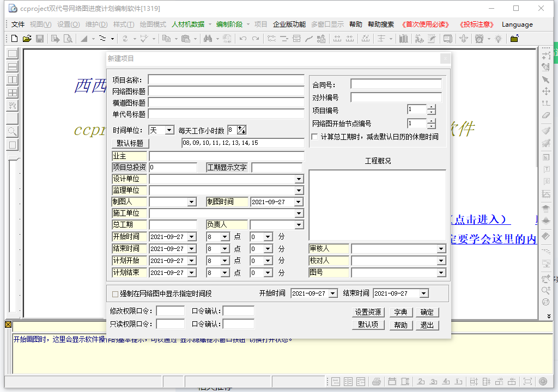Click the magnifier icon on left sidebar
558x392 pixels.
[x=12, y=131]
